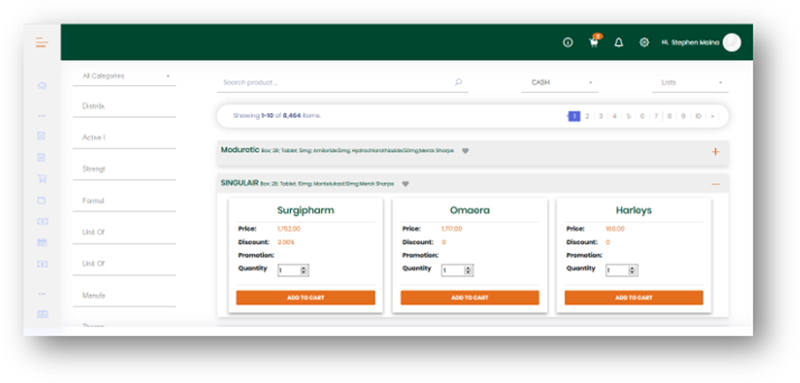Click Surgipharm quantity stepper arrows
This screenshot has width=800, height=383.
point(304,271)
